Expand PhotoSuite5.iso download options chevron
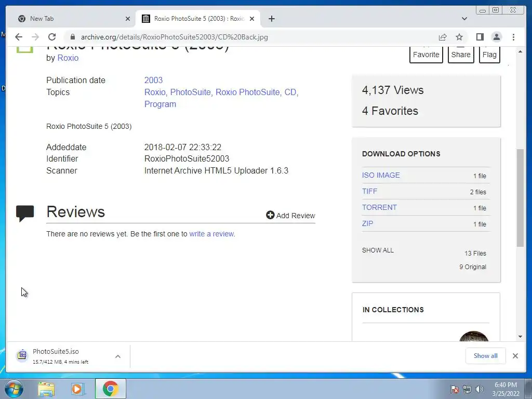 click(118, 356)
